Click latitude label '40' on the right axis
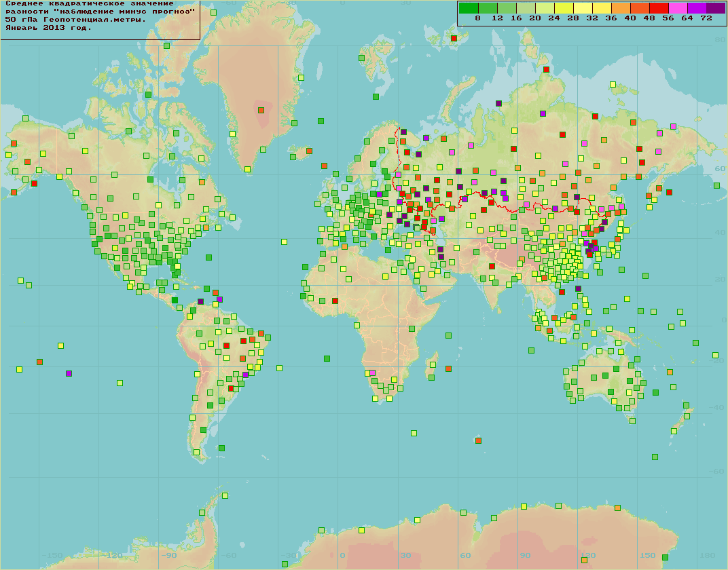The image size is (728, 570). [x=720, y=232]
